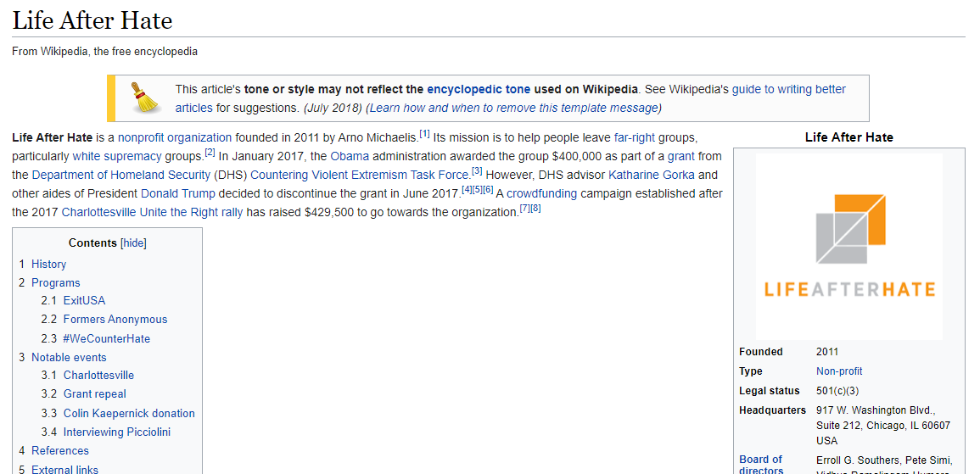This screenshot has height=474, width=980.
Task: Jump to citation reference 8
Action: (x=535, y=208)
